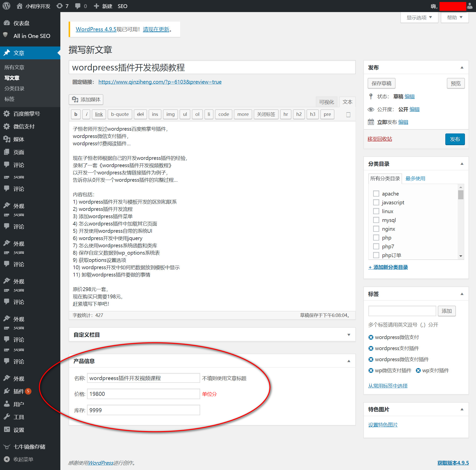The width and height of the screenshot is (476, 470).
Task: Click the 库存 stock input field
Action: (143, 410)
